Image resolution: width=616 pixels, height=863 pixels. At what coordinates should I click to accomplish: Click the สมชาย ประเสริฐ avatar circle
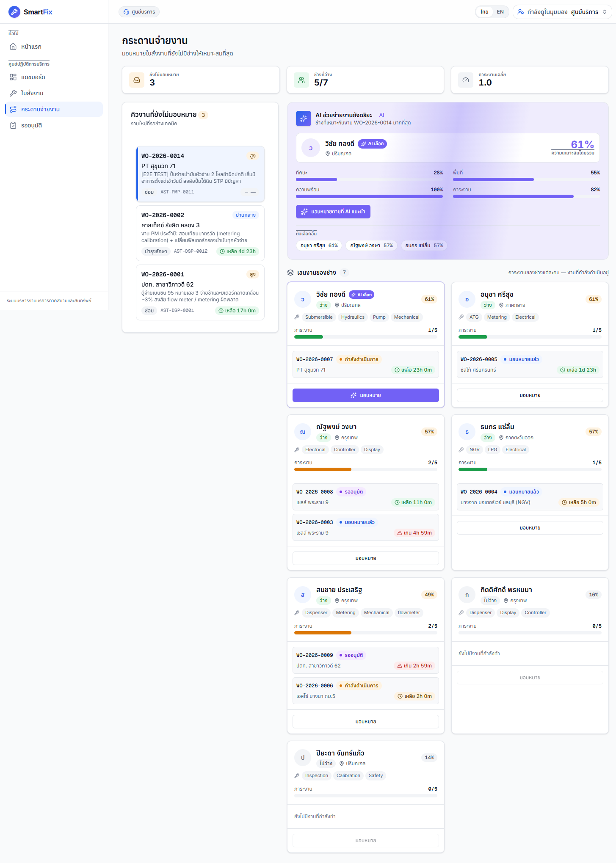[303, 595]
